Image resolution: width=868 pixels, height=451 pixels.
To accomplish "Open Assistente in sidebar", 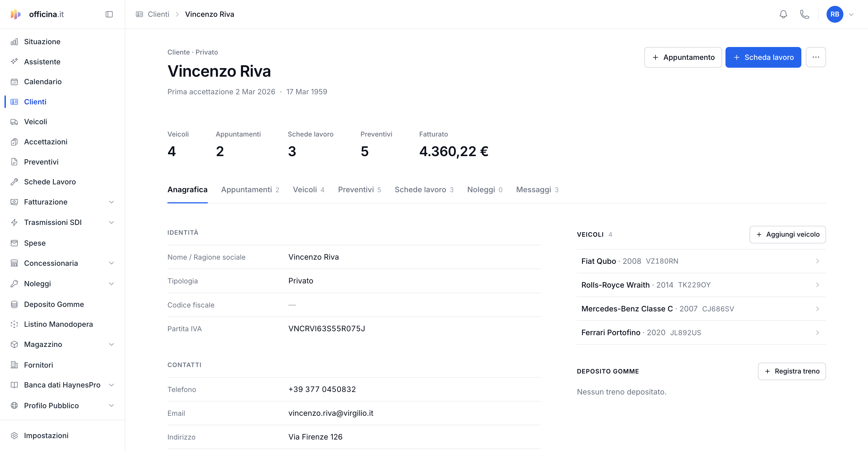I will coord(62,62).
